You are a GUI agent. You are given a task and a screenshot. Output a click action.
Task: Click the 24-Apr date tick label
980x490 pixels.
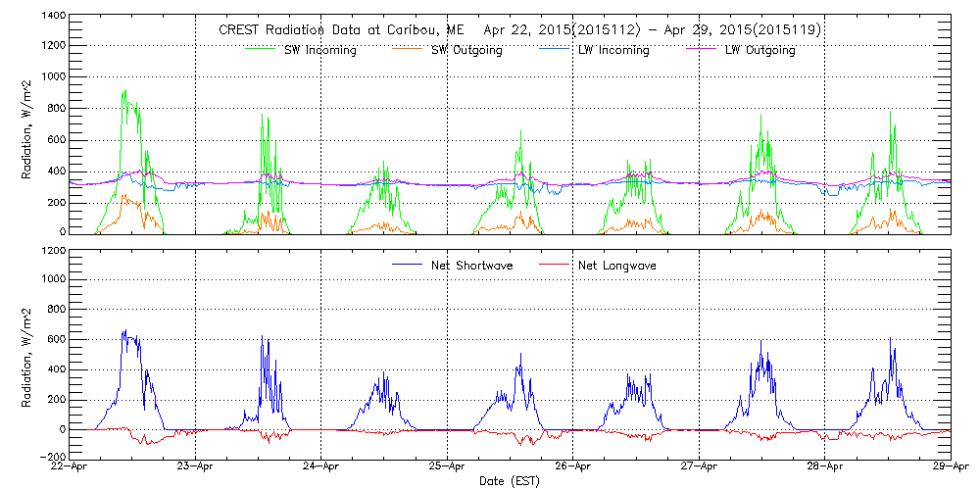(321, 467)
